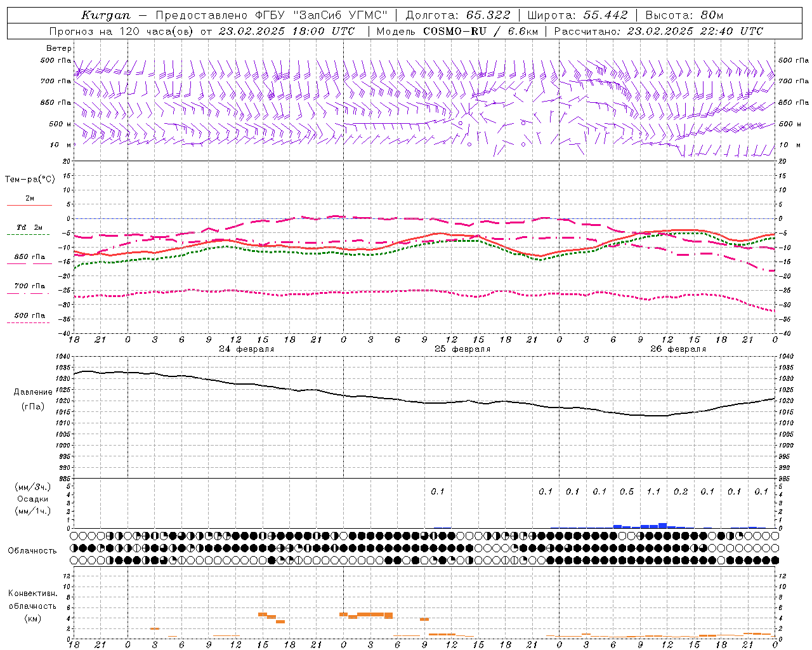Click the (км) unit label
Screen dimensions: 812x650
[x=33, y=618]
